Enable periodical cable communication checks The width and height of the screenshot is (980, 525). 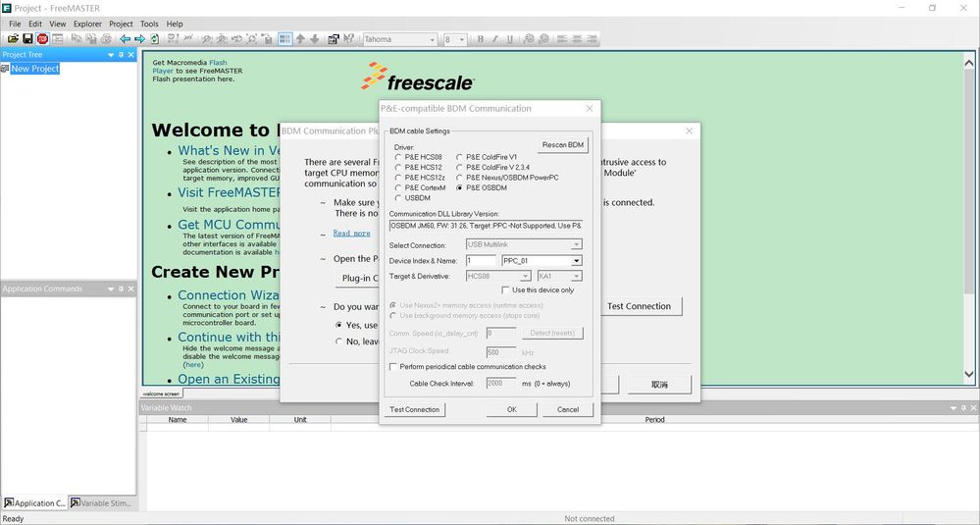393,367
